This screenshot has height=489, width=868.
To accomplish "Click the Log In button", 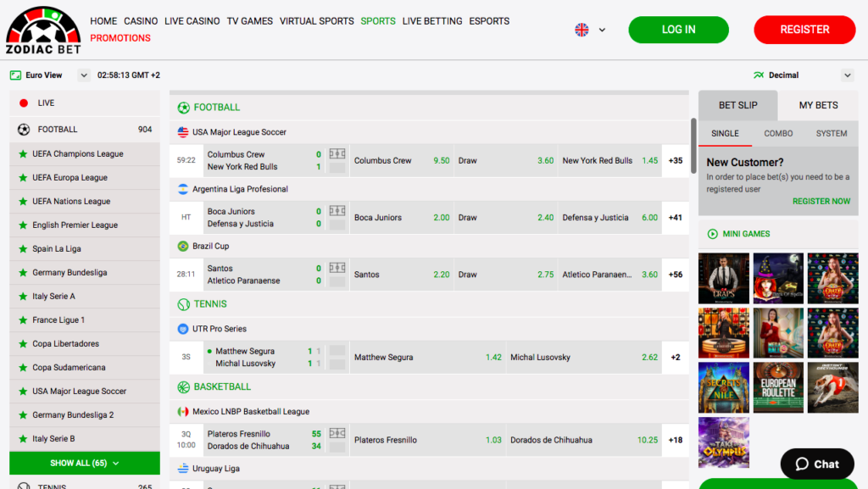I will click(679, 30).
